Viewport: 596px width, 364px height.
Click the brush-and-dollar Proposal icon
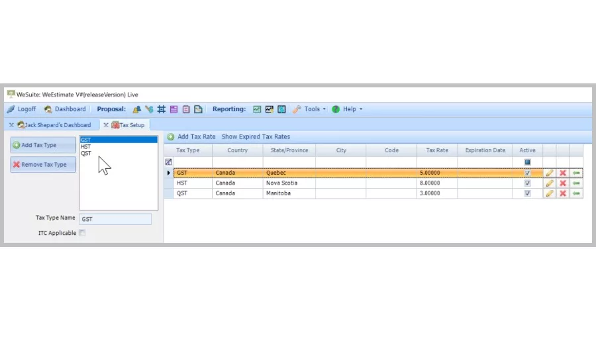[x=149, y=109]
